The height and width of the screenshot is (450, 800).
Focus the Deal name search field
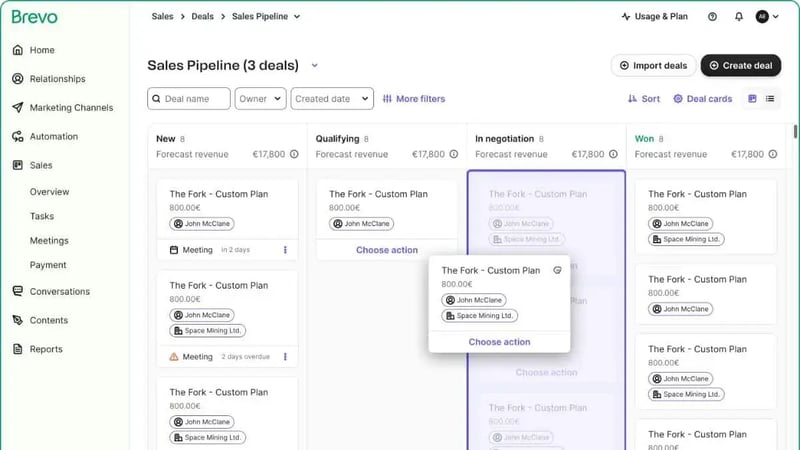pyautogui.click(x=189, y=99)
